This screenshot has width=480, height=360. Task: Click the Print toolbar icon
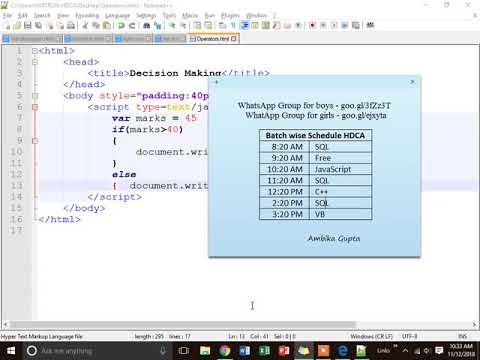71,25
